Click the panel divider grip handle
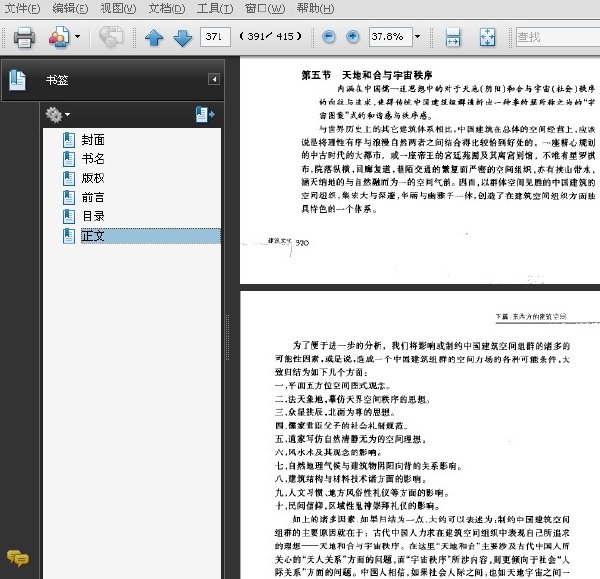600x579 pixels. coord(228,337)
